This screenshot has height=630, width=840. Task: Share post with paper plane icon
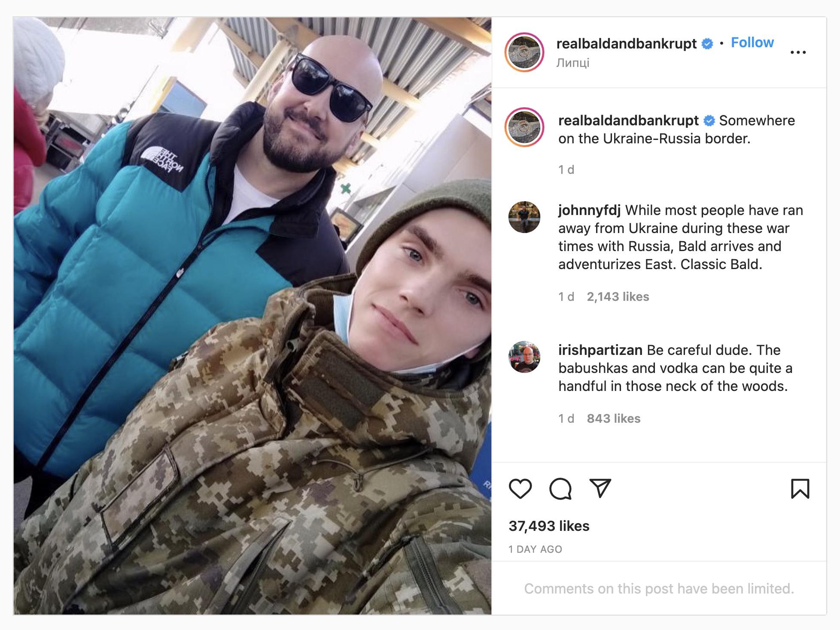(x=600, y=488)
